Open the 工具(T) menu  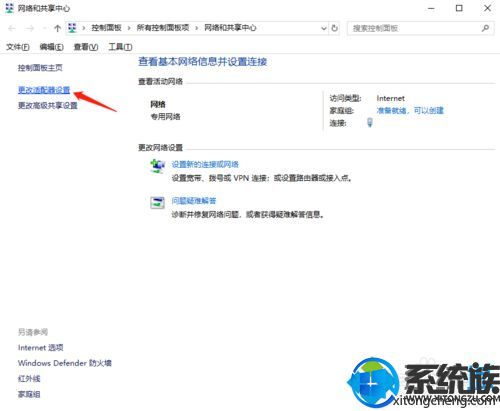point(120,47)
